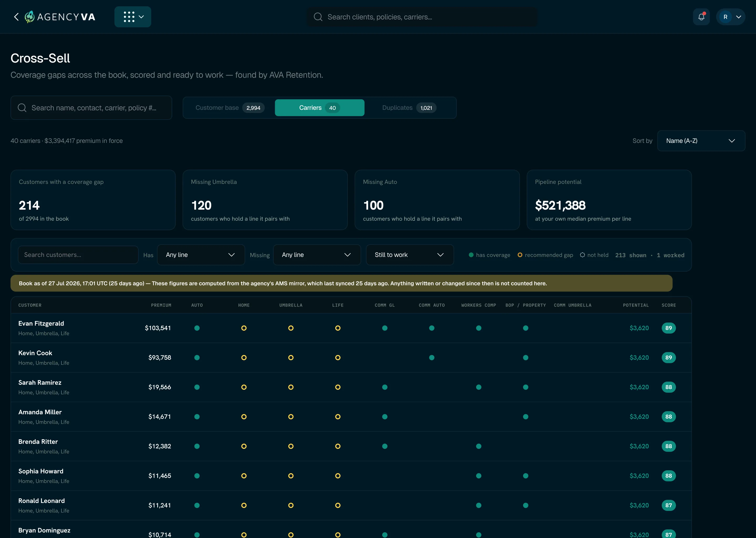
Task: Click Evan Fitzgerald's score badge 89
Action: pos(669,328)
